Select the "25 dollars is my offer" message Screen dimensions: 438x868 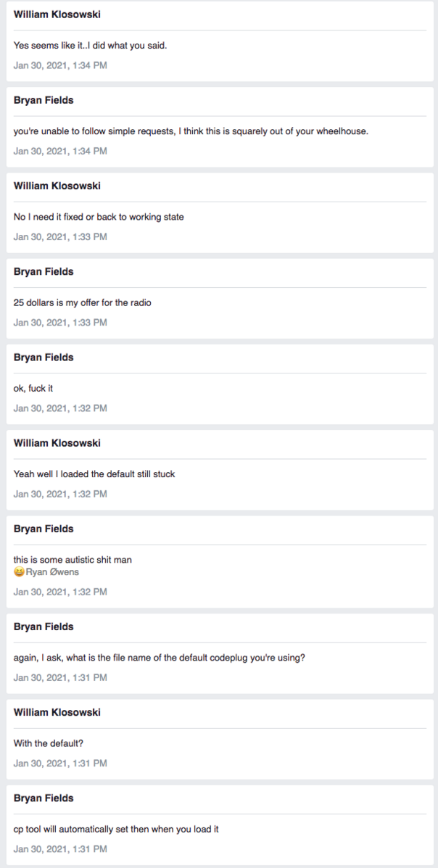point(83,302)
